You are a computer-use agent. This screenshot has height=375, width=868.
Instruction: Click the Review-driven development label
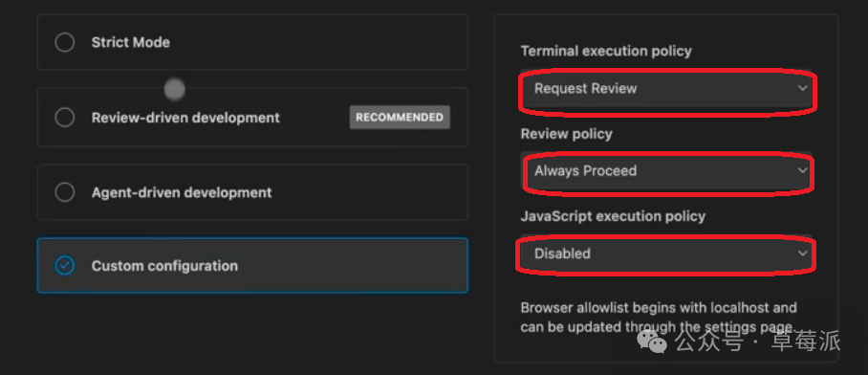point(185,118)
